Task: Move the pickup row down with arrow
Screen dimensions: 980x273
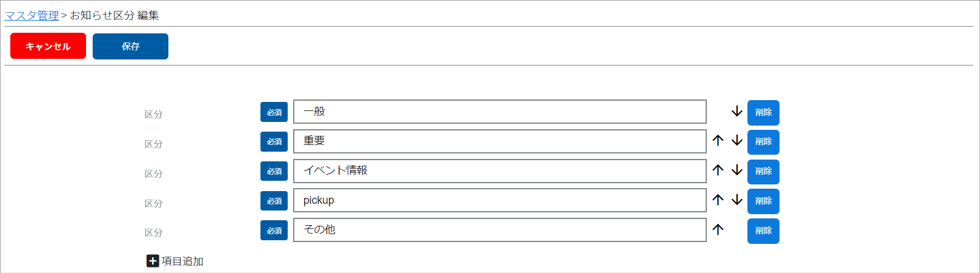Action: [x=737, y=200]
